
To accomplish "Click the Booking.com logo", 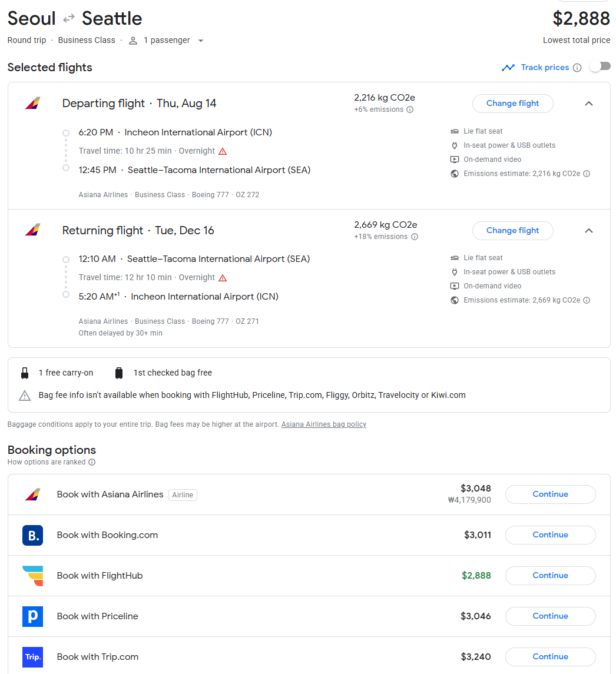I will [33, 535].
